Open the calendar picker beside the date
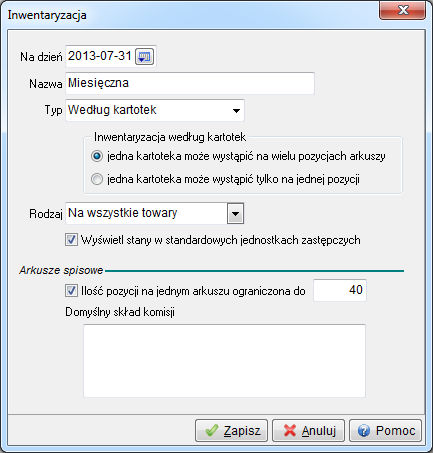 144,57
